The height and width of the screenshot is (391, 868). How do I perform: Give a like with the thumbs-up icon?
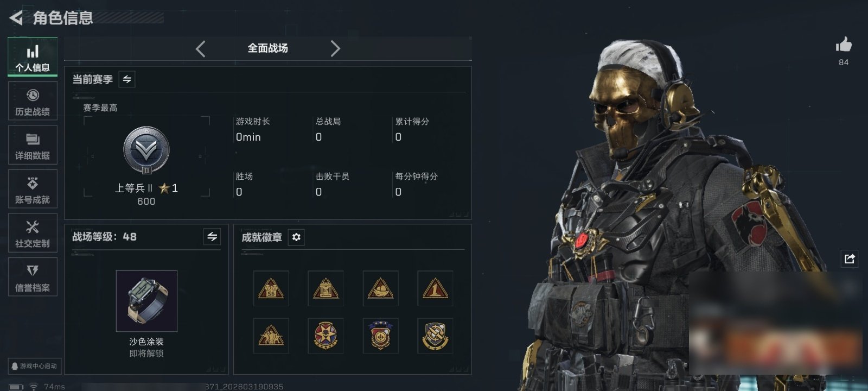(x=844, y=45)
